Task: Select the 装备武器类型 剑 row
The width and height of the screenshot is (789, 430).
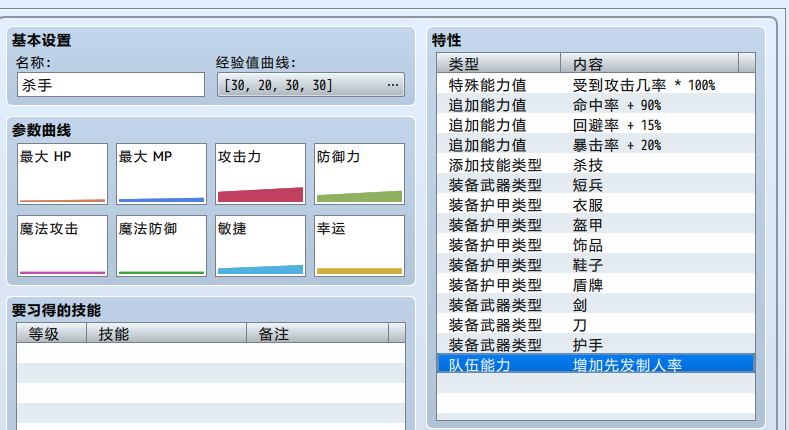Action: 596,305
